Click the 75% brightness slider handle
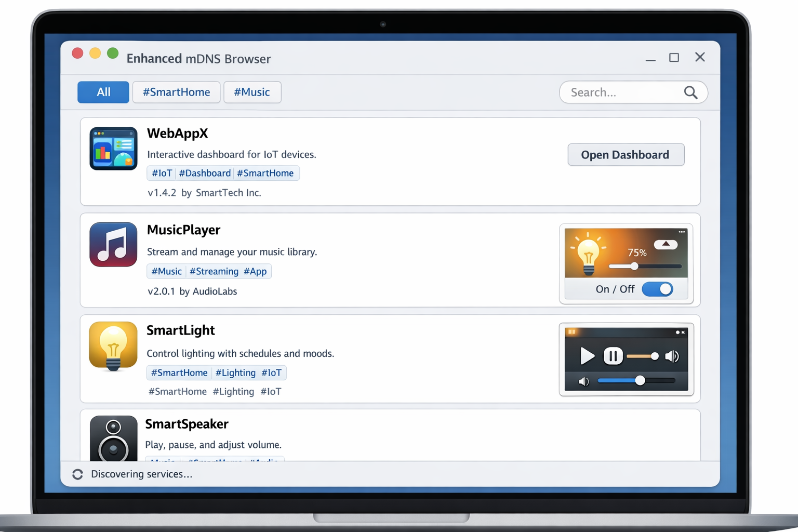This screenshot has height=532, width=798. (634, 267)
